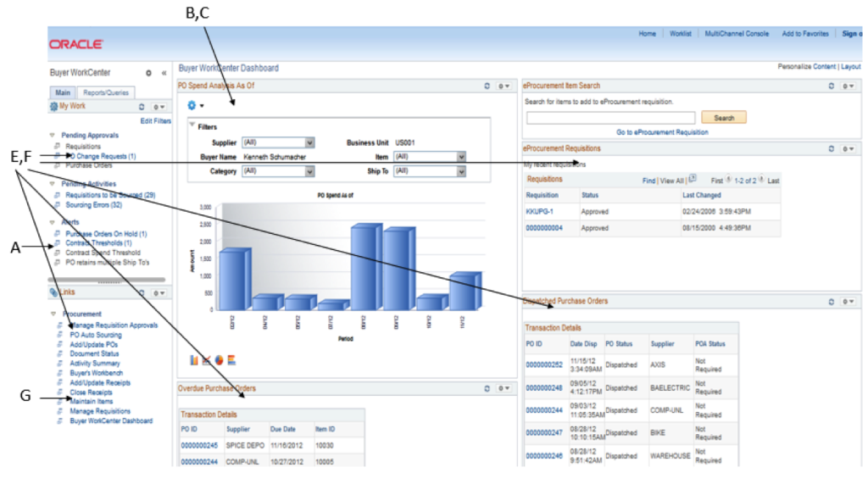
Task: Collapse the Pending Approvals tree group
Action: (53, 136)
